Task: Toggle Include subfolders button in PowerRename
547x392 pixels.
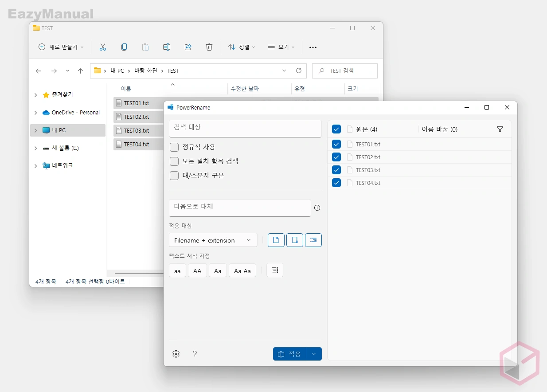Action: pos(313,240)
